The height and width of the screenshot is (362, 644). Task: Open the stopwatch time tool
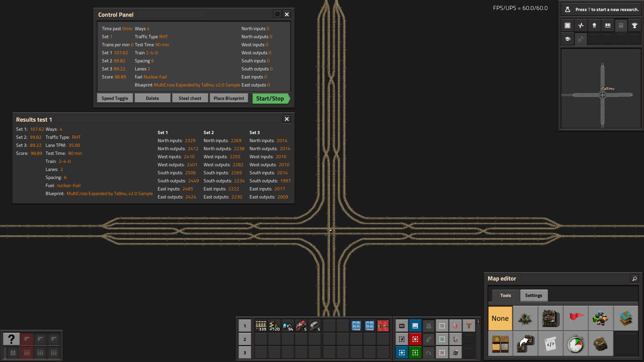576,344
